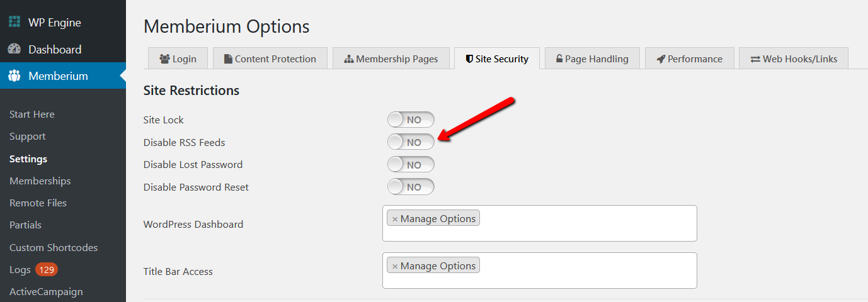The width and height of the screenshot is (868, 302).
Task: Click the unlock icon on Page Handling tab
Action: click(559, 59)
